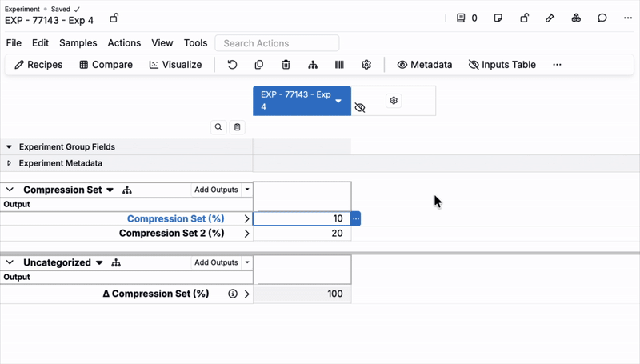Open the View menu
This screenshot has height=364, width=640.
[x=162, y=43]
